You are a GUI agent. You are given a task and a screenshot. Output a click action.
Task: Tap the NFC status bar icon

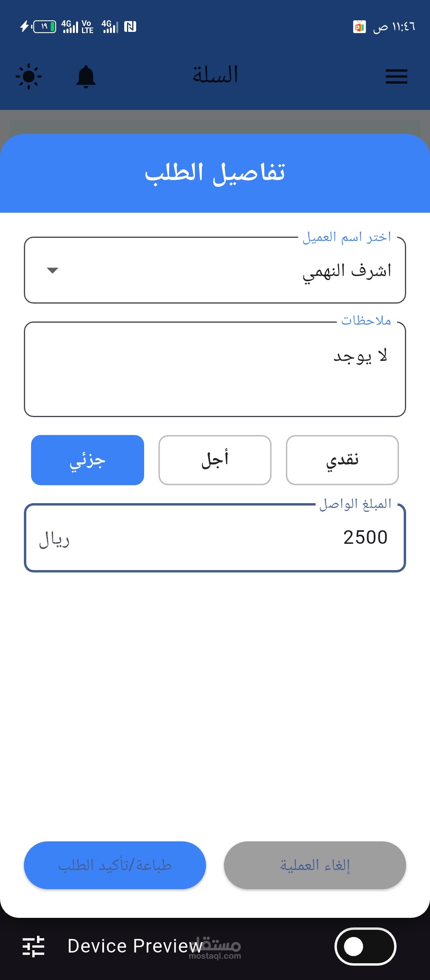130,27
